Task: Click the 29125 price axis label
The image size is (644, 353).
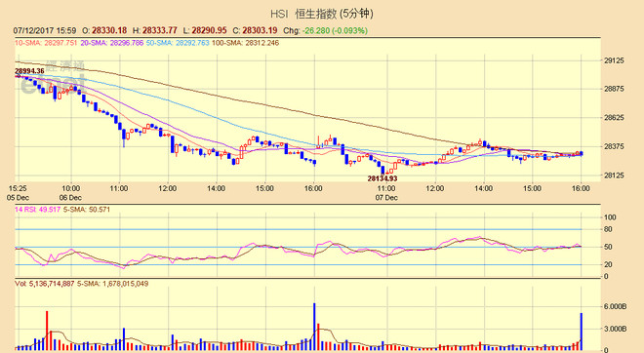Action: pyautogui.click(x=614, y=60)
